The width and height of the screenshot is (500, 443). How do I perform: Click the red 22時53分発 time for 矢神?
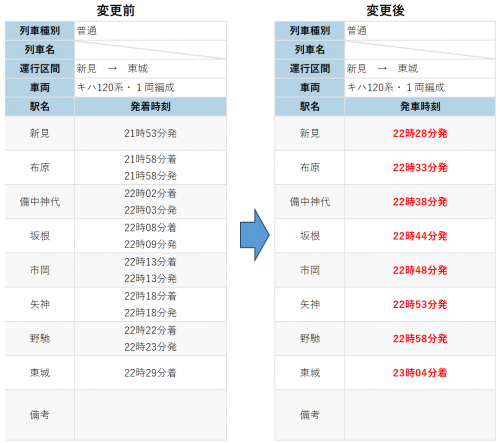420,304
